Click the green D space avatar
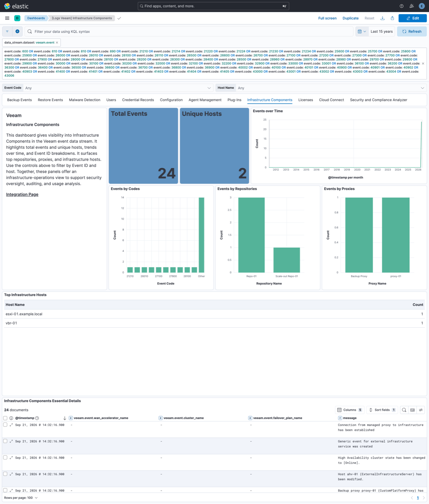429x504 pixels. tap(17, 18)
